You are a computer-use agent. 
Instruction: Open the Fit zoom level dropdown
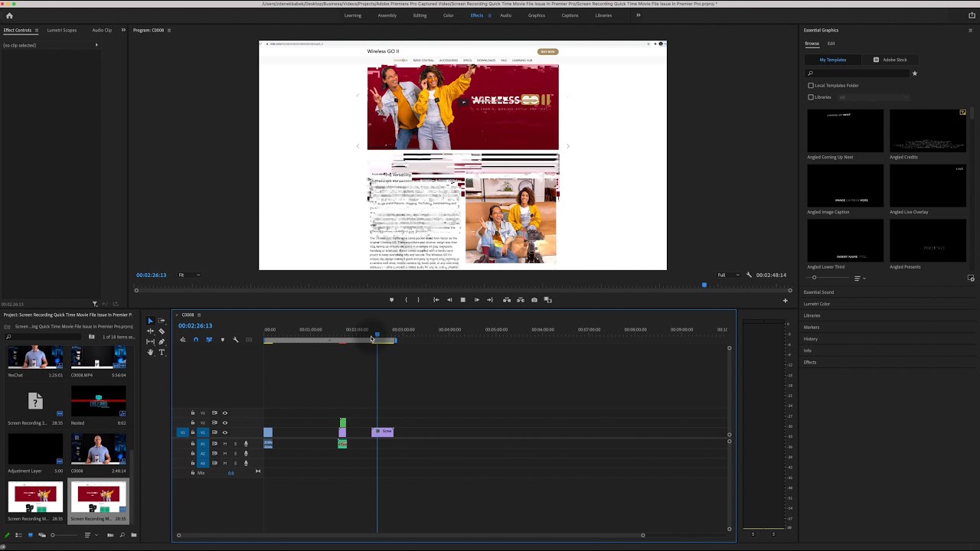pyautogui.click(x=189, y=275)
